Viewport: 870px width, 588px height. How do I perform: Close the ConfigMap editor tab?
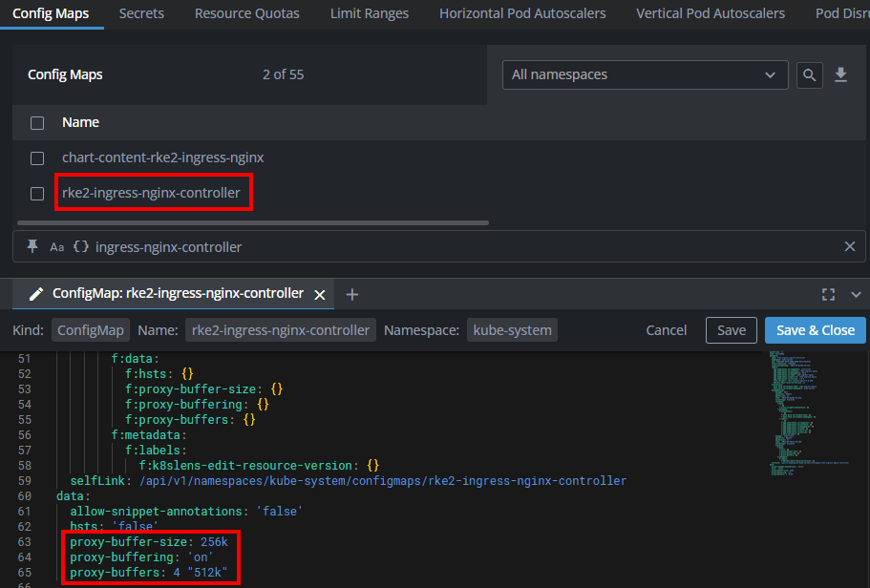tap(320, 294)
